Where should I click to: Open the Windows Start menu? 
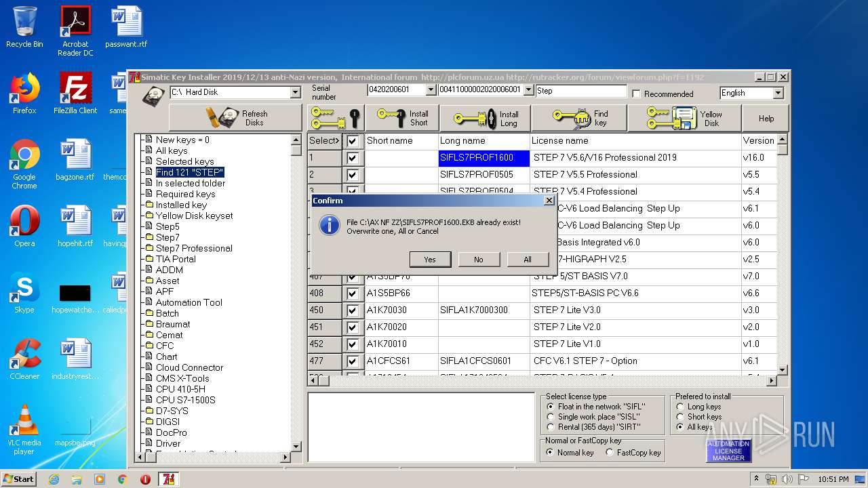point(19,479)
